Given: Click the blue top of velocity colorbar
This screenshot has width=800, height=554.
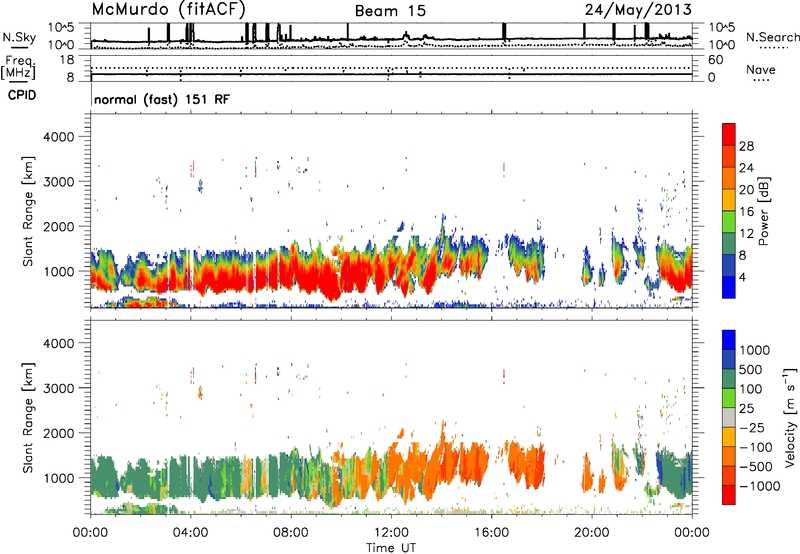Looking at the screenshot, I should click(x=729, y=340).
